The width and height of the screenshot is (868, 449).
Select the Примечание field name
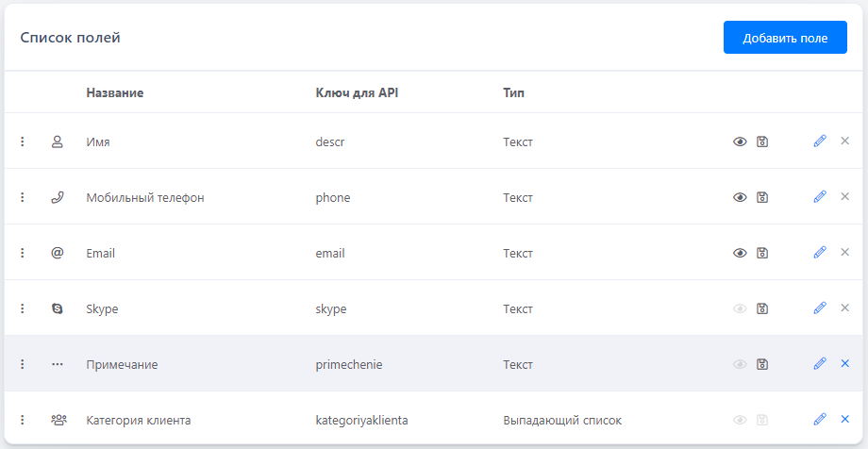(122, 364)
